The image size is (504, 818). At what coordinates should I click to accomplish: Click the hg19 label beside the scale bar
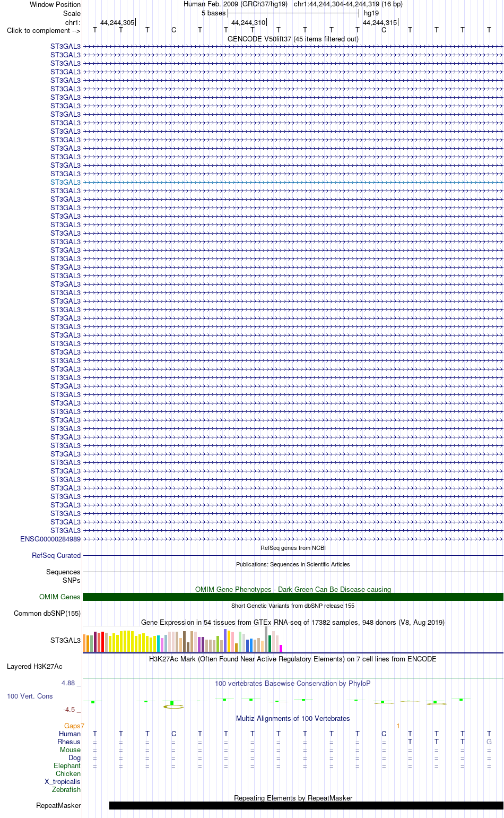click(x=371, y=13)
